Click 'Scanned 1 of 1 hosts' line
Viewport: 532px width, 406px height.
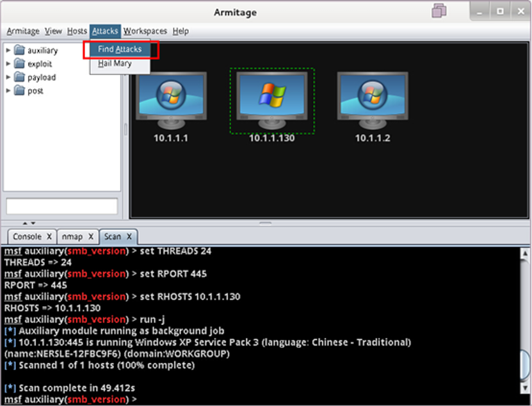pos(99,365)
